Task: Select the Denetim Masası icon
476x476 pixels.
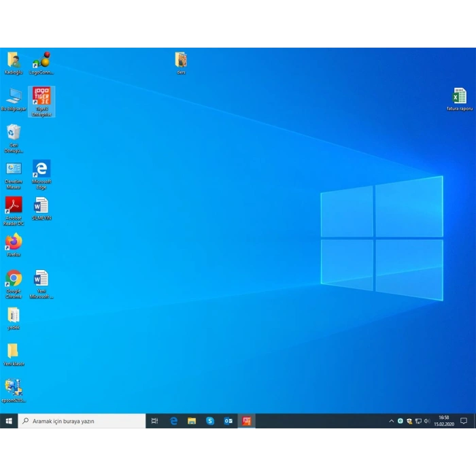Action: pos(14,175)
